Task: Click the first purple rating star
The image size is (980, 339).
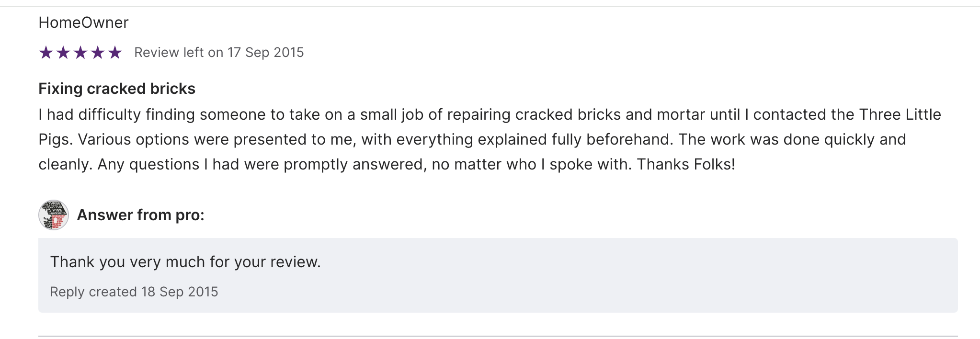Action: (x=46, y=52)
